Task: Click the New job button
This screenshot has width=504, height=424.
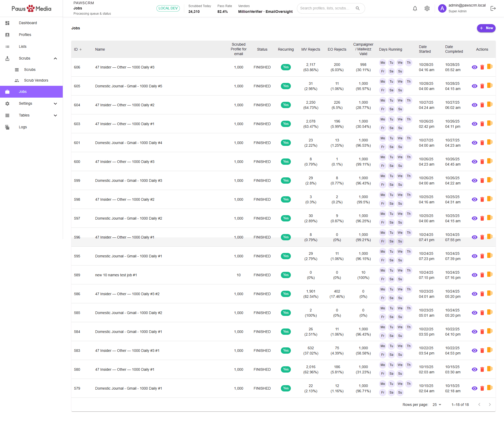Action: pos(486,28)
